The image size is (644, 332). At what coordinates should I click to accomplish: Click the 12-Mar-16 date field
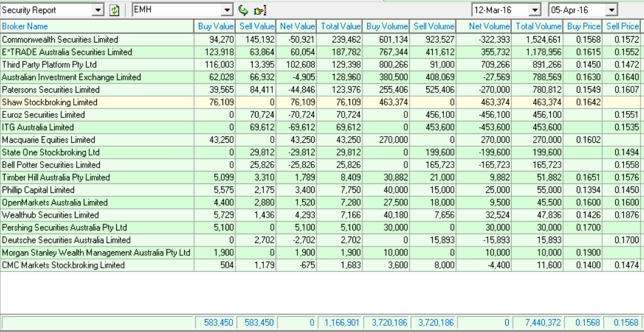pos(501,10)
